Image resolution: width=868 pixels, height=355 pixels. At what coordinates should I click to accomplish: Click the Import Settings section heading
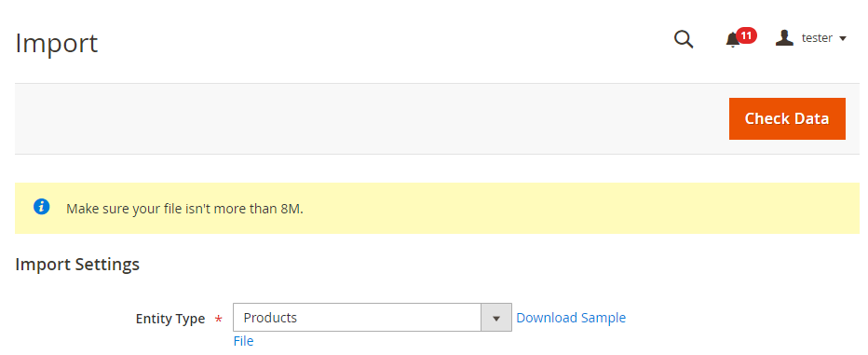77,265
